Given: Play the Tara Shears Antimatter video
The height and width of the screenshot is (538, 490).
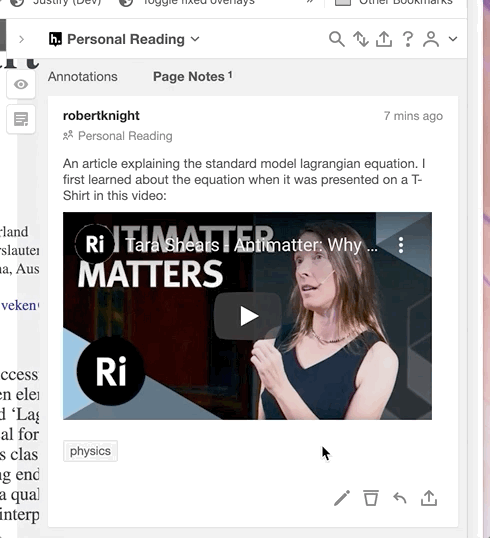Looking at the screenshot, I should [x=248, y=316].
